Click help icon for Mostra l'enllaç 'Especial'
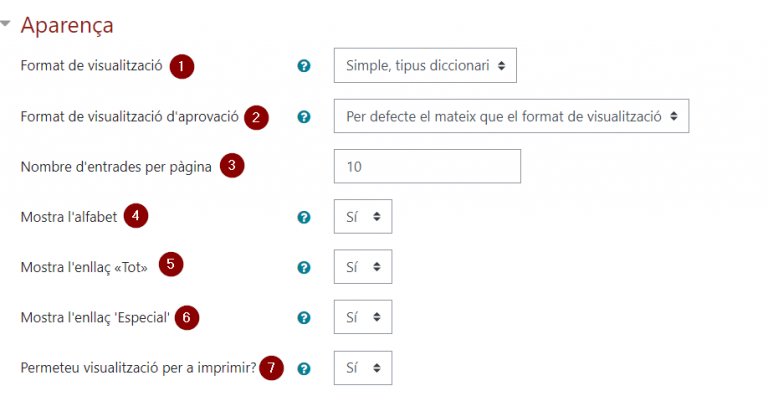 pyautogui.click(x=304, y=318)
